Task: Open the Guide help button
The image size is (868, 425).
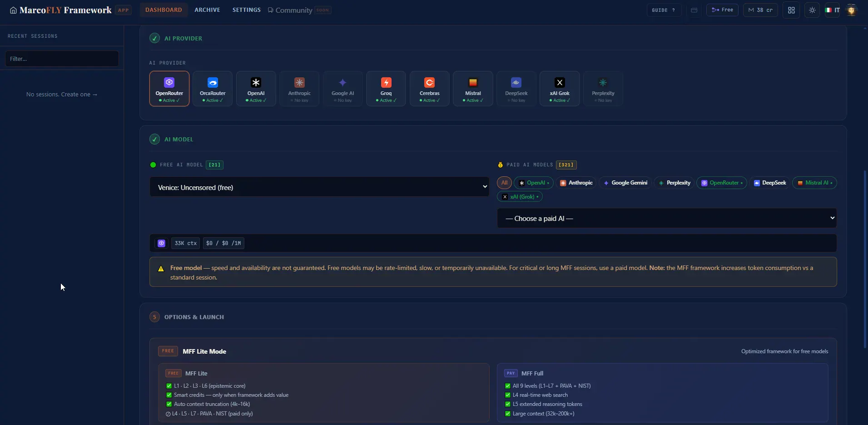Action: (x=664, y=10)
